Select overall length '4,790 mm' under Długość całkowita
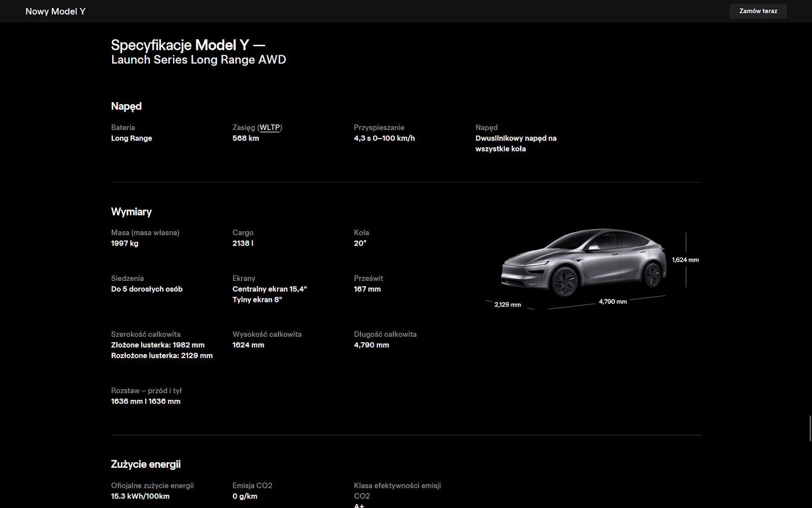The height and width of the screenshot is (508, 812). coord(371,345)
